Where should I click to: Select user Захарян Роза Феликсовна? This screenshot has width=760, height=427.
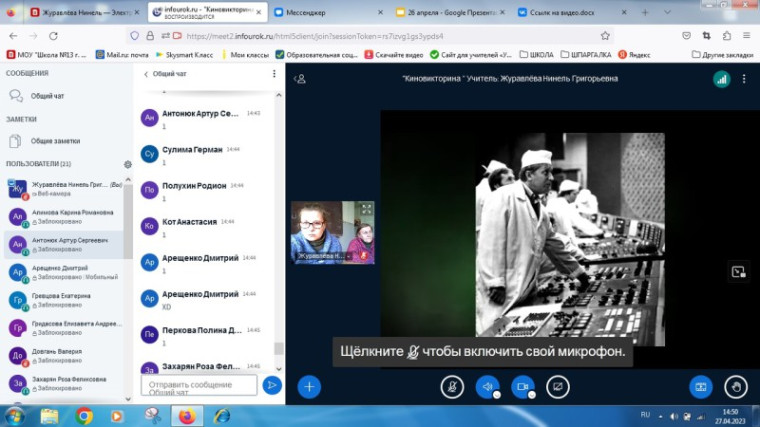pyautogui.click(x=65, y=383)
